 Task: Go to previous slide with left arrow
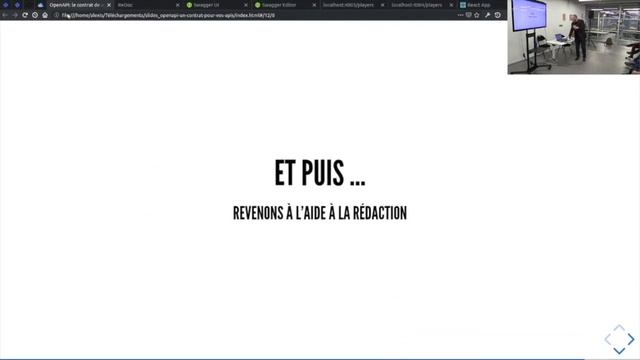pyautogui.click(x=608, y=339)
